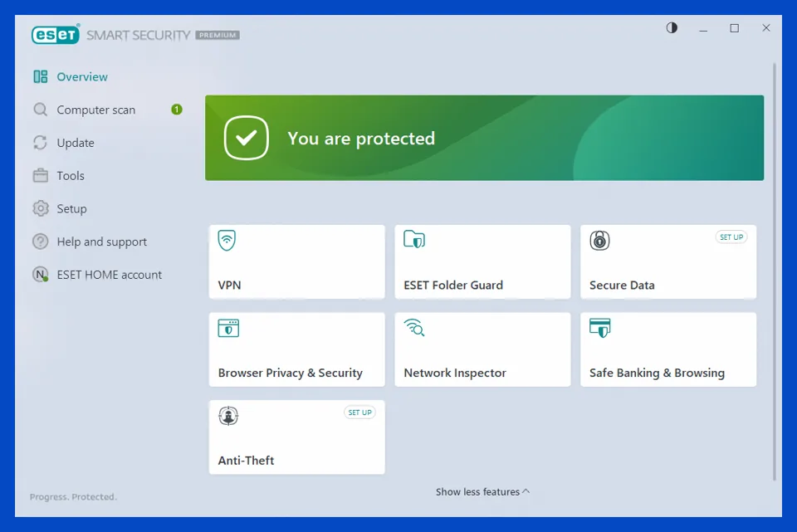
Task: Open the Update page
Action: point(75,143)
